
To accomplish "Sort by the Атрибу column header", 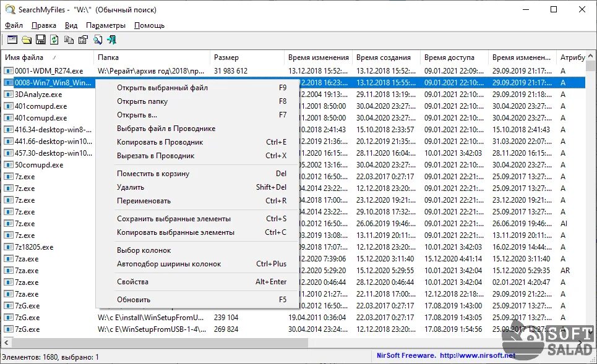I will pos(572,57).
